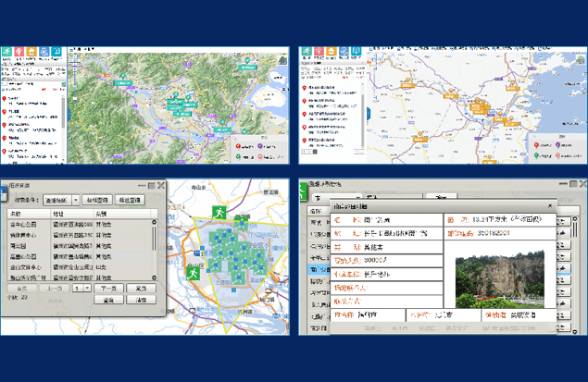Click last page '尾页' button
The width and height of the screenshot is (588, 382).
[x=141, y=288]
